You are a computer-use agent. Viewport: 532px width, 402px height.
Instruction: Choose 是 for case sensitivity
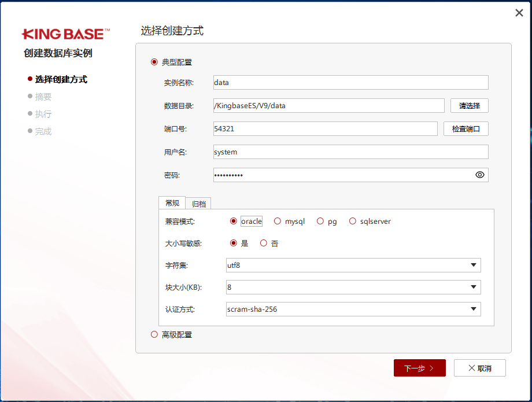coord(234,243)
